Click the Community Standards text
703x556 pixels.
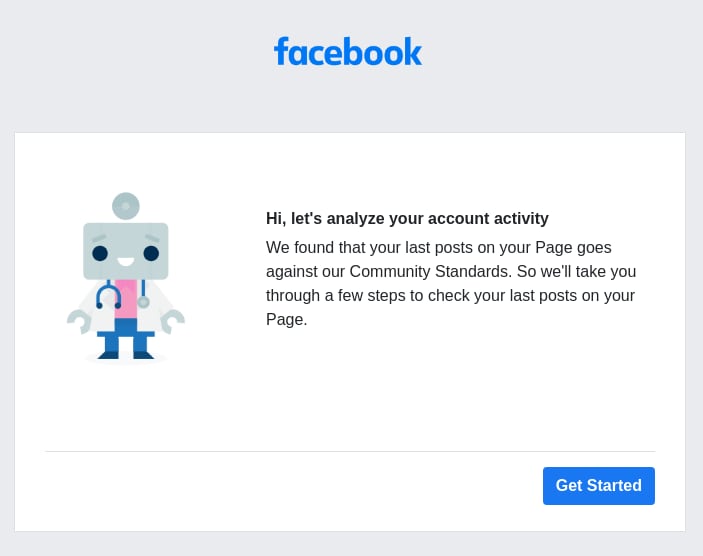pyautogui.click(x=430, y=271)
